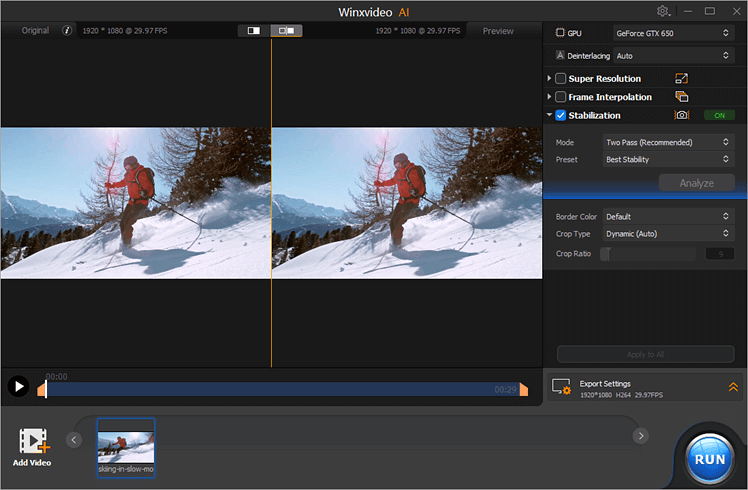Screen dimensions: 748x490
Task: Click the Export Settings monitor icon
Action: pos(561,386)
